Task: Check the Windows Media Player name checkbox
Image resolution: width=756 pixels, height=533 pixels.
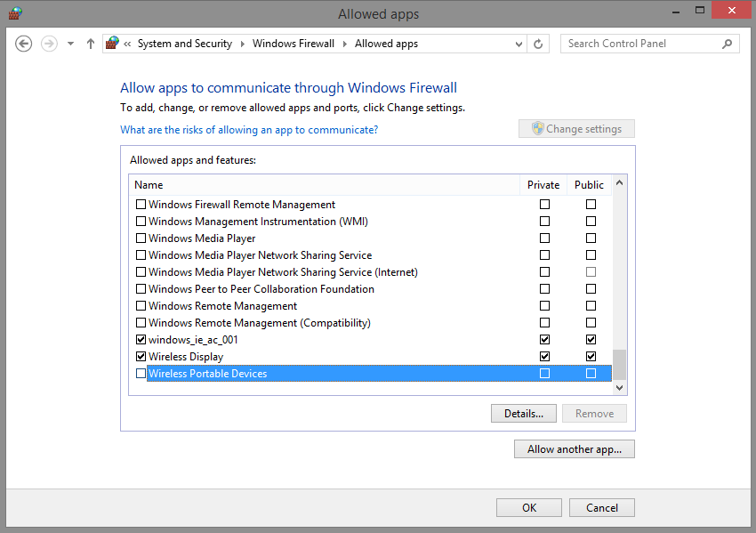Action: pos(141,238)
